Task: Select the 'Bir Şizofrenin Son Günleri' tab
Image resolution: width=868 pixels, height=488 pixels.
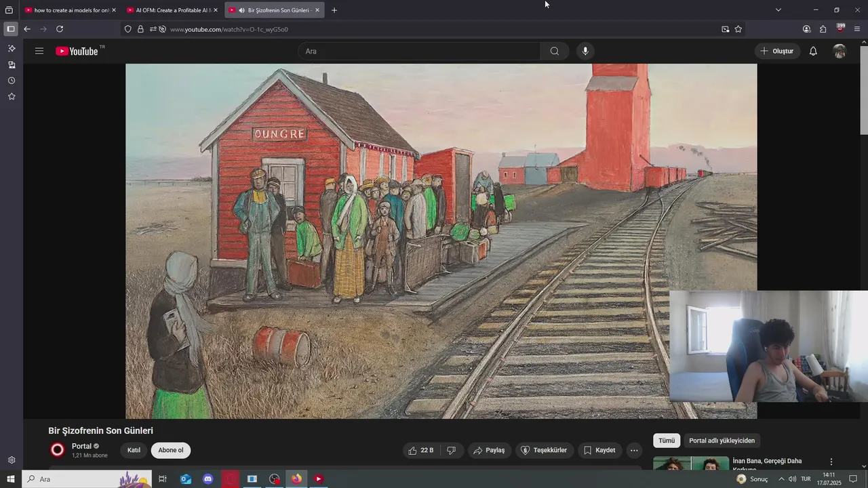Action: (x=275, y=10)
